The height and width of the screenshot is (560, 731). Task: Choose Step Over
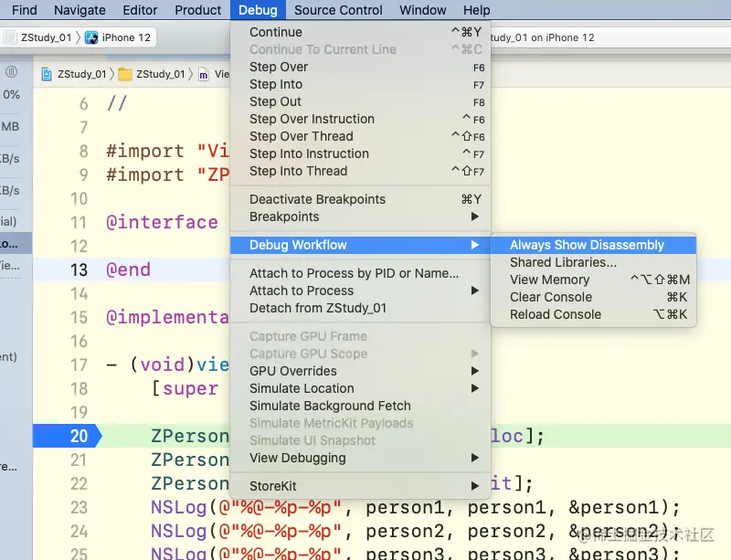tap(360, 67)
